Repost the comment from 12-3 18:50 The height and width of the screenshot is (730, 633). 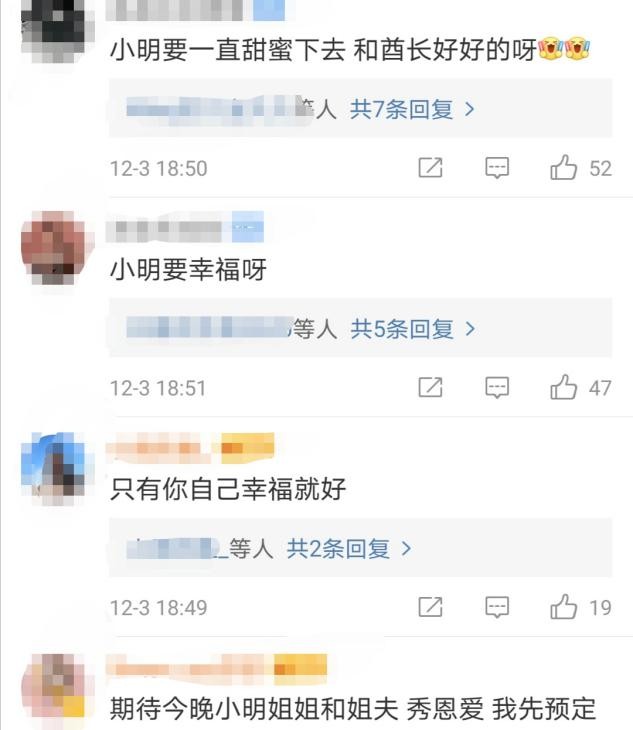[430, 168]
